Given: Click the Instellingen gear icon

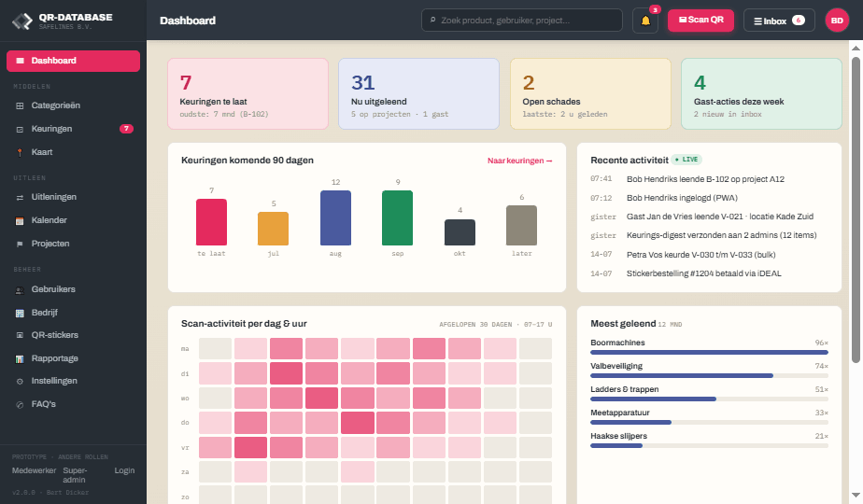Looking at the screenshot, I should pos(20,382).
